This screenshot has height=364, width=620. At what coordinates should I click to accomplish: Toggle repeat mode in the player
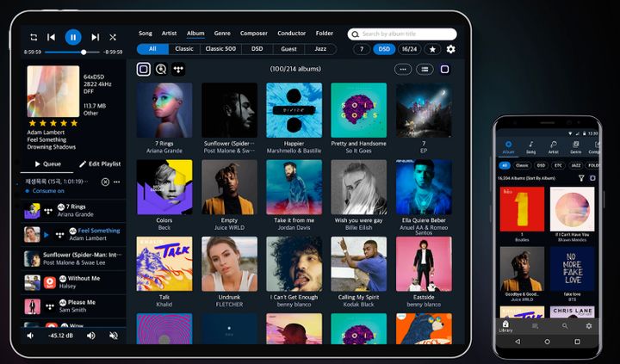tap(34, 37)
